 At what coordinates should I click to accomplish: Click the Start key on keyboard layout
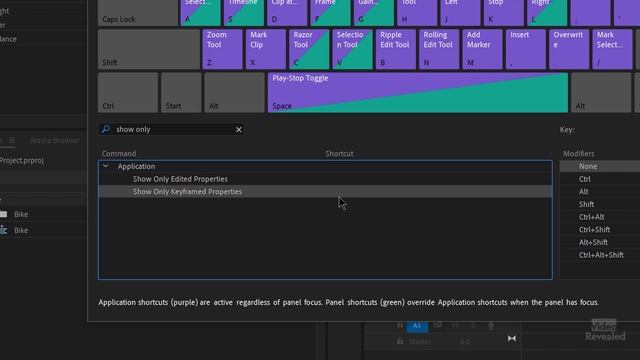pos(181,93)
